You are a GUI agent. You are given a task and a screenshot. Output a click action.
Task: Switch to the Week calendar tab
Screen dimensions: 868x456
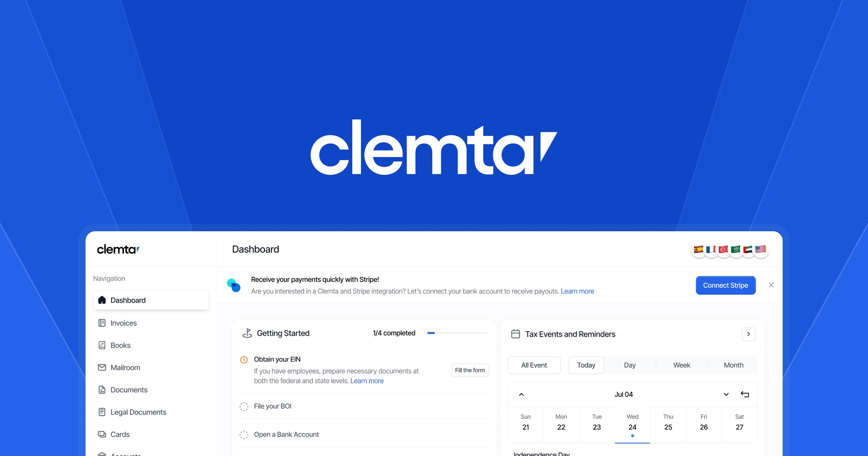[681, 365]
